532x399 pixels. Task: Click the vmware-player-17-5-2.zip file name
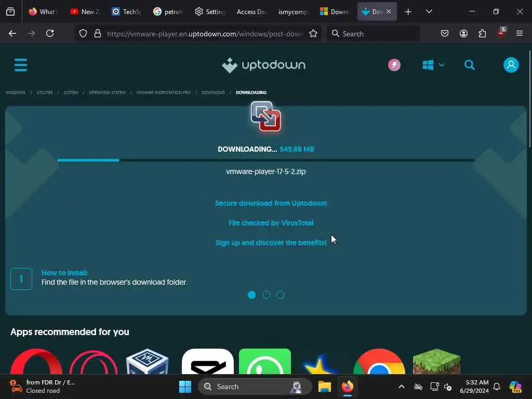[266, 171]
